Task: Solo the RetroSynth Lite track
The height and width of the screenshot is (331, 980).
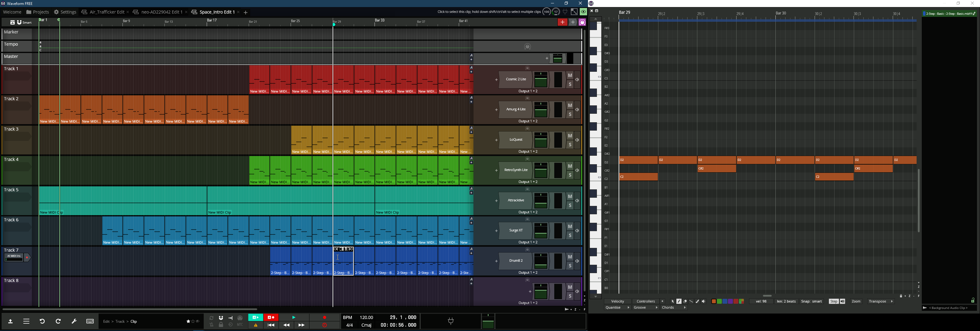Action: click(x=570, y=175)
